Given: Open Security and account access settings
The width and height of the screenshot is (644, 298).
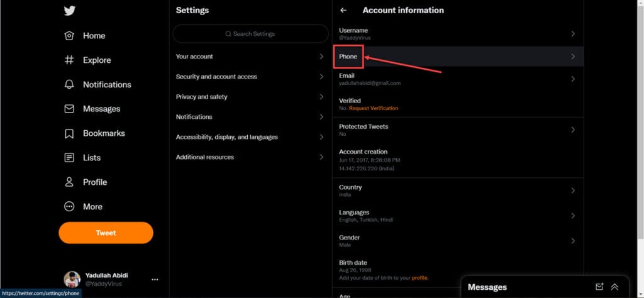Looking at the screenshot, I should [x=250, y=77].
